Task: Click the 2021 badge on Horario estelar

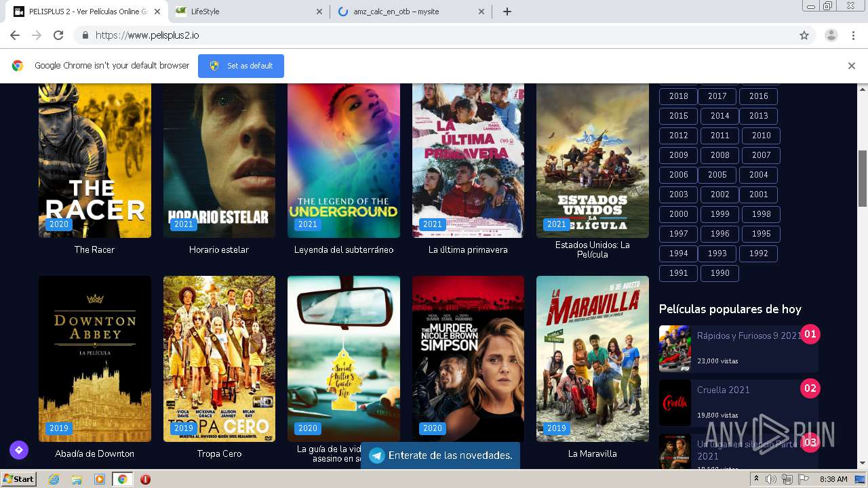Action: click(x=183, y=224)
